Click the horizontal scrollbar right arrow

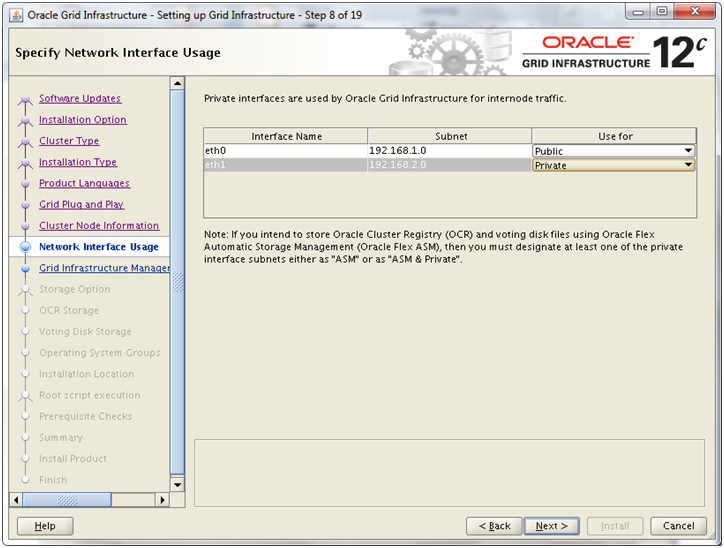click(162, 500)
